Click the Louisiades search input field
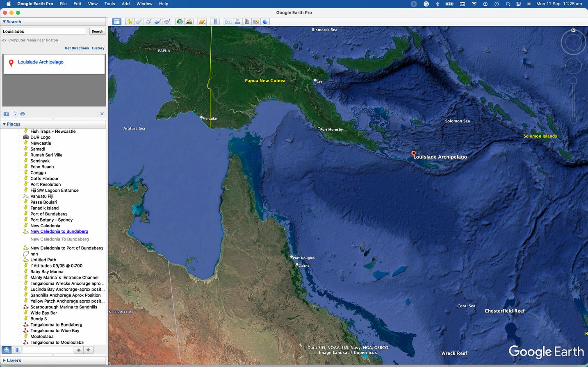588x367 pixels. pyautogui.click(x=44, y=31)
